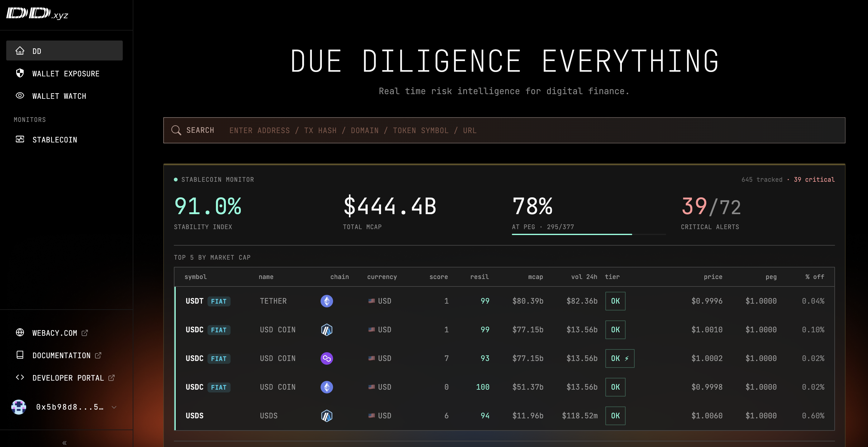Click the TETHER name cell
Viewport: 868px width, 447px height.
[273, 301]
